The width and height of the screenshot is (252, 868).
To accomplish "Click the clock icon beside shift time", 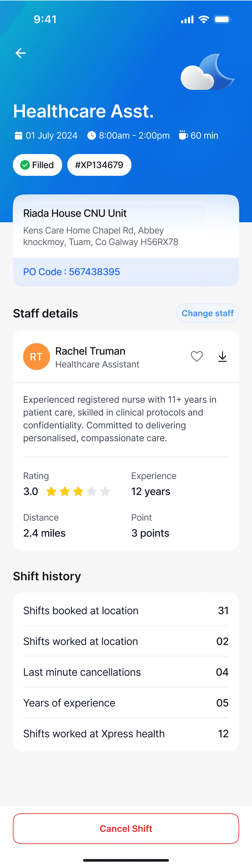I will click(91, 135).
